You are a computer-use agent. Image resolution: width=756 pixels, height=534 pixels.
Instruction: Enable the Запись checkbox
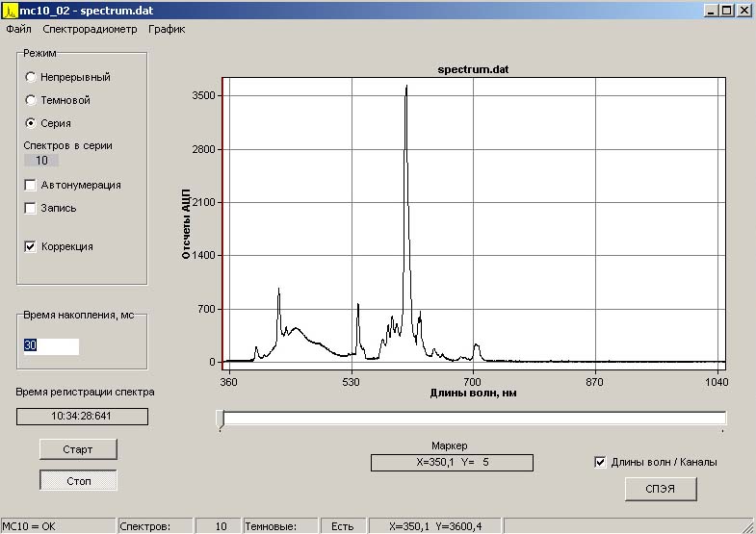click(31, 208)
